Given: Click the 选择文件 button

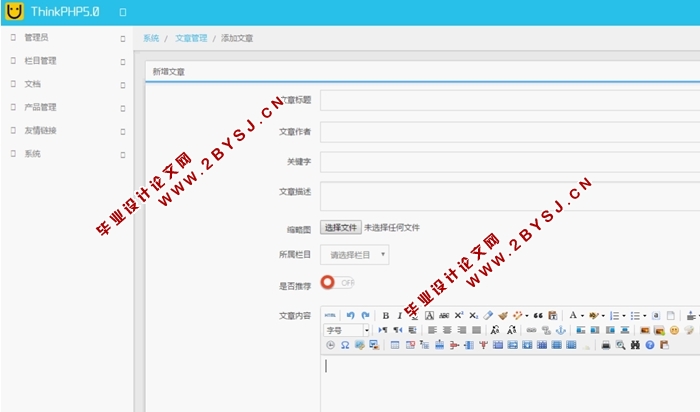Looking at the screenshot, I should (x=341, y=228).
